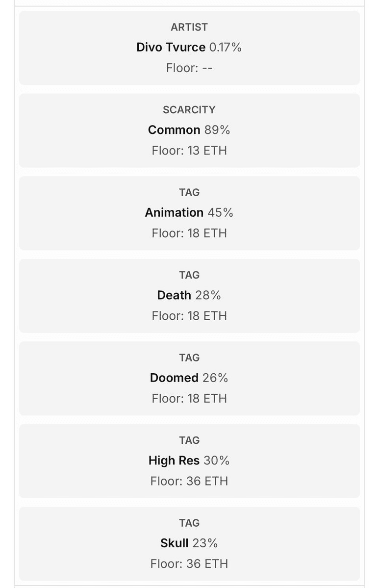379x588 pixels.
Task: Open the Divo Tvurce artist trait card
Action: 189,48
